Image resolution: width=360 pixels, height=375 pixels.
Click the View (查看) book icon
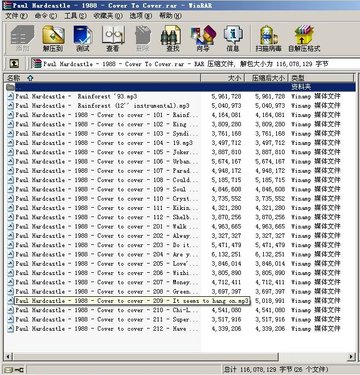click(113, 38)
